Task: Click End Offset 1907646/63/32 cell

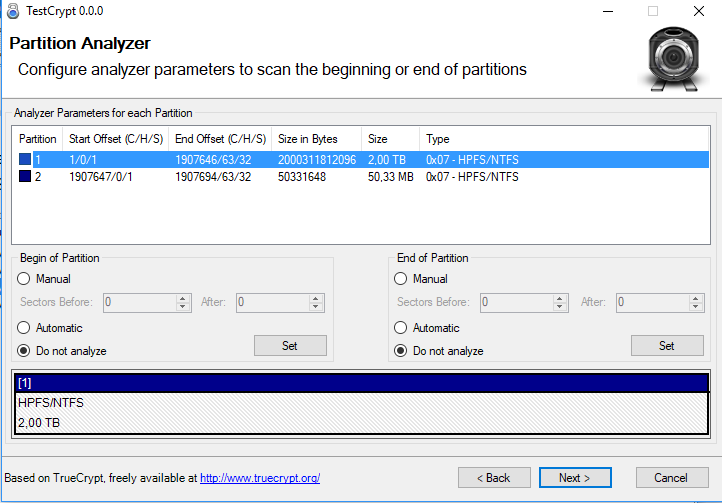Action: (213, 160)
